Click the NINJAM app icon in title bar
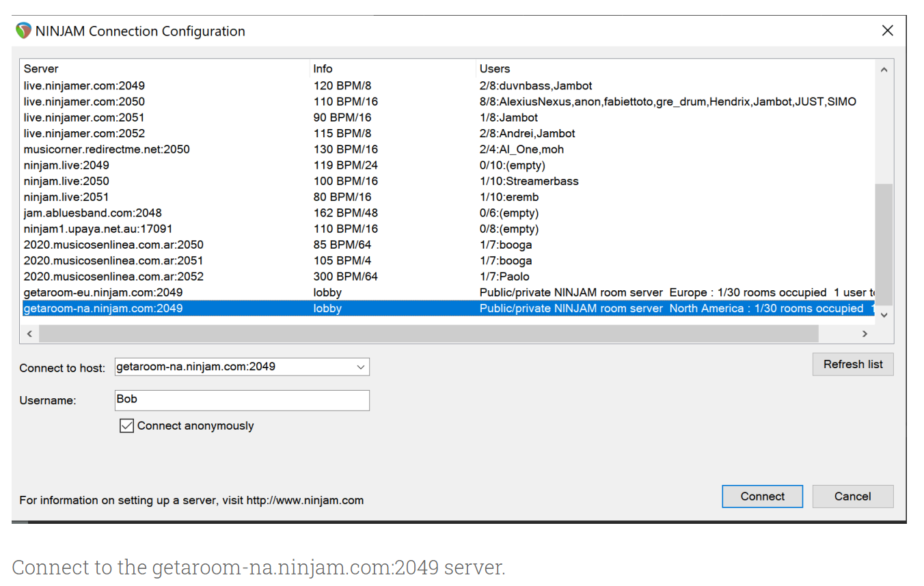Screen dimensions: 924x586 [x=24, y=31]
